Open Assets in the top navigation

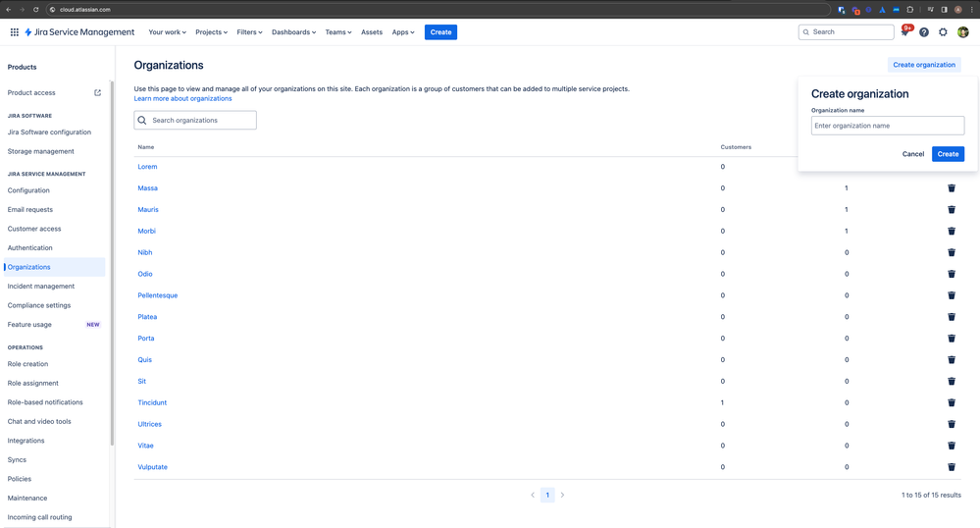pyautogui.click(x=372, y=32)
